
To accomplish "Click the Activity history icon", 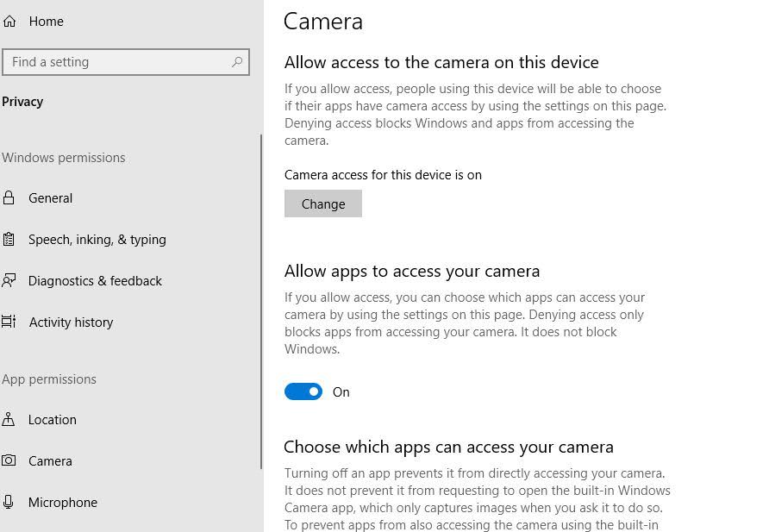I will click(x=9, y=322).
